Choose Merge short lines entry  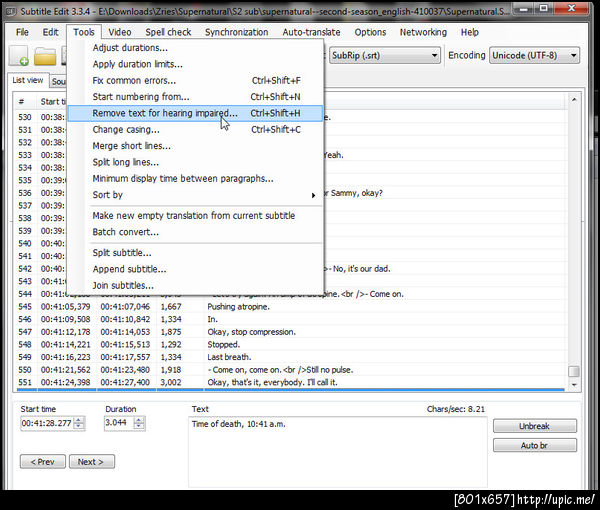coord(195,146)
